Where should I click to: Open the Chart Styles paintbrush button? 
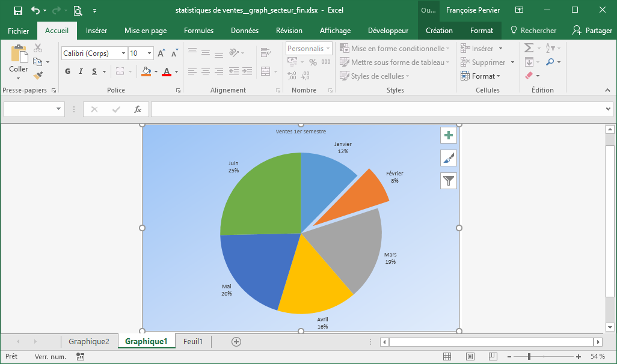(448, 158)
